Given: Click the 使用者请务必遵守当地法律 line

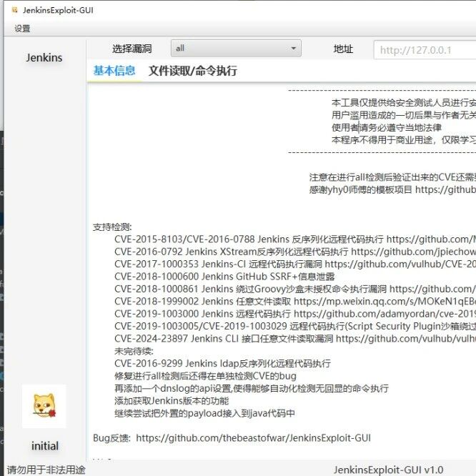Looking at the screenshot, I should click(387, 127).
